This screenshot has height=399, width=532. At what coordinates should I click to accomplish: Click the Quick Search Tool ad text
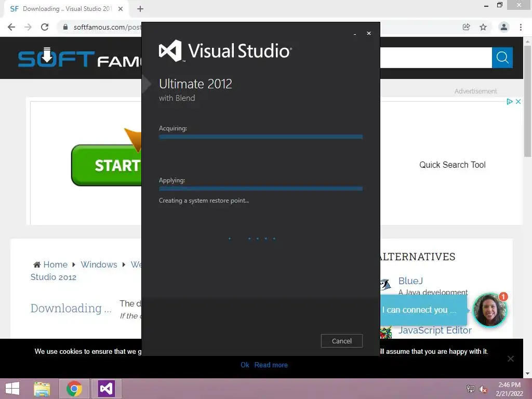(x=453, y=165)
